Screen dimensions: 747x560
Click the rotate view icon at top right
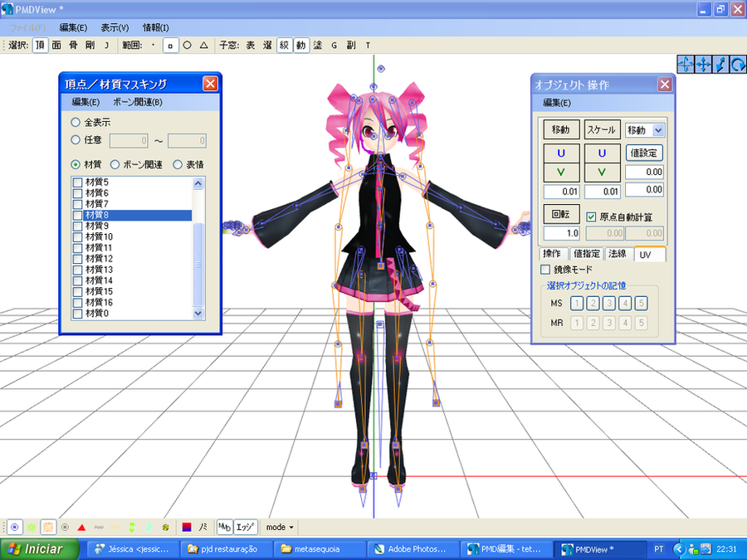coord(736,64)
